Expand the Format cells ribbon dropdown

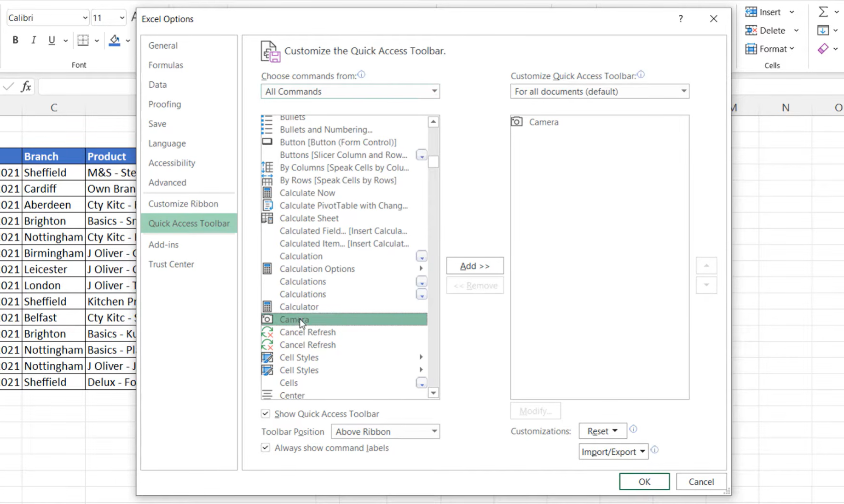click(792, 49)
